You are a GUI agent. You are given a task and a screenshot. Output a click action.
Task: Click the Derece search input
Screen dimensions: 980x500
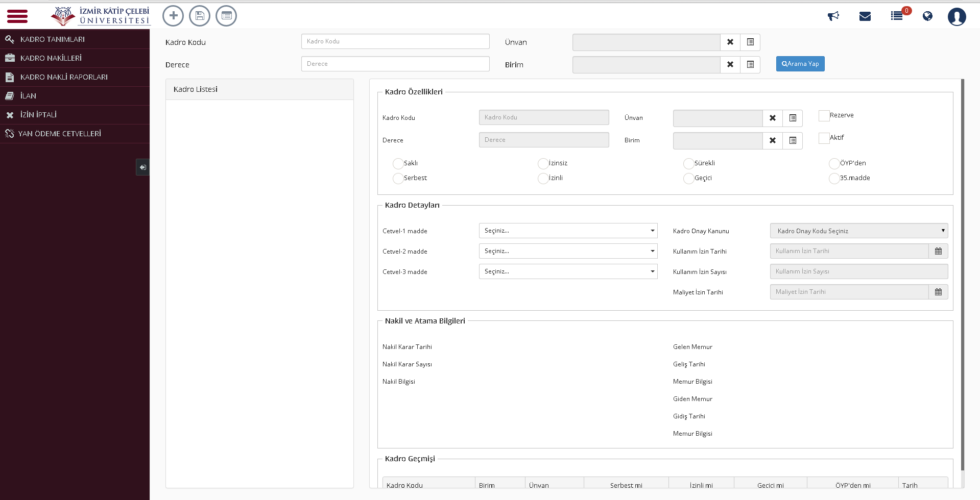(395, 64)
